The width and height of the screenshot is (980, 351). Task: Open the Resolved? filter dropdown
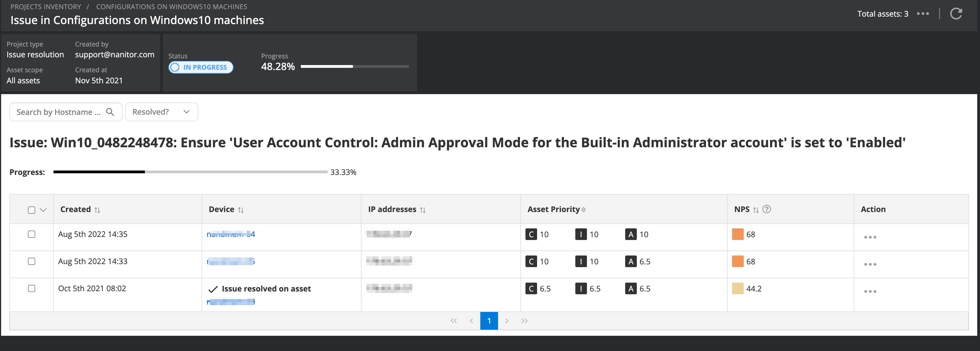[161, 112]
